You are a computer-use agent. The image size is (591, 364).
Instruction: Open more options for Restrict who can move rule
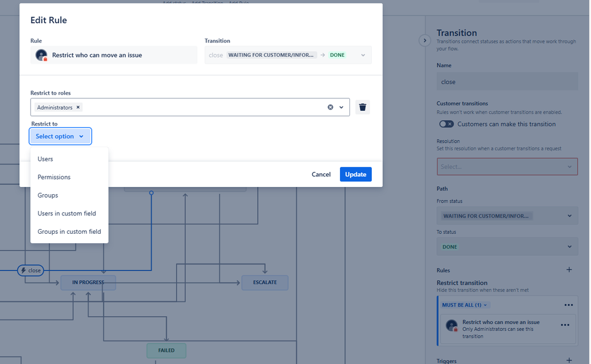pos(564,325)
